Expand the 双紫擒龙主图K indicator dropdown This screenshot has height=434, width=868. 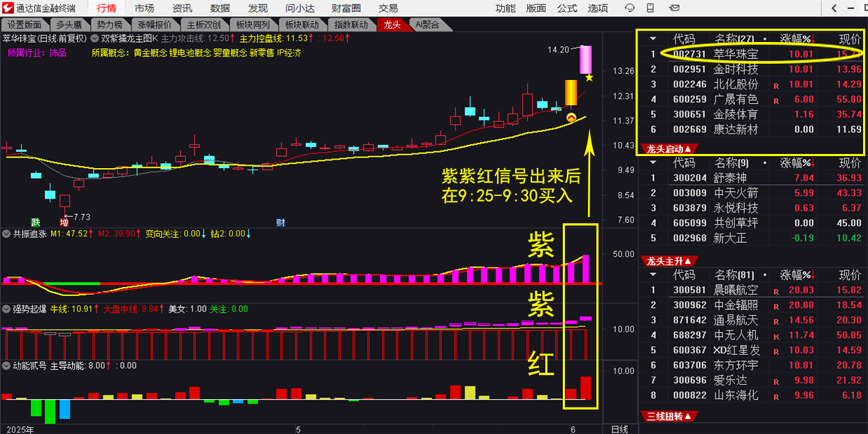pyautogui.click(x=95, y=38)
